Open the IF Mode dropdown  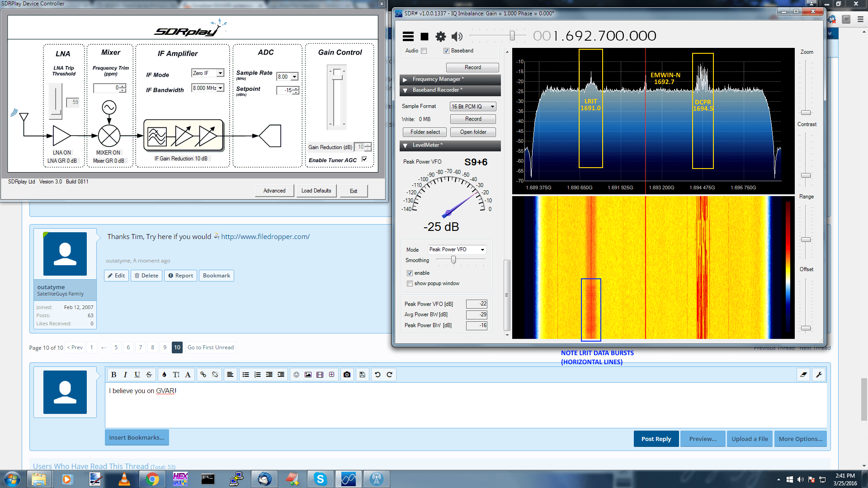(220, 73)
